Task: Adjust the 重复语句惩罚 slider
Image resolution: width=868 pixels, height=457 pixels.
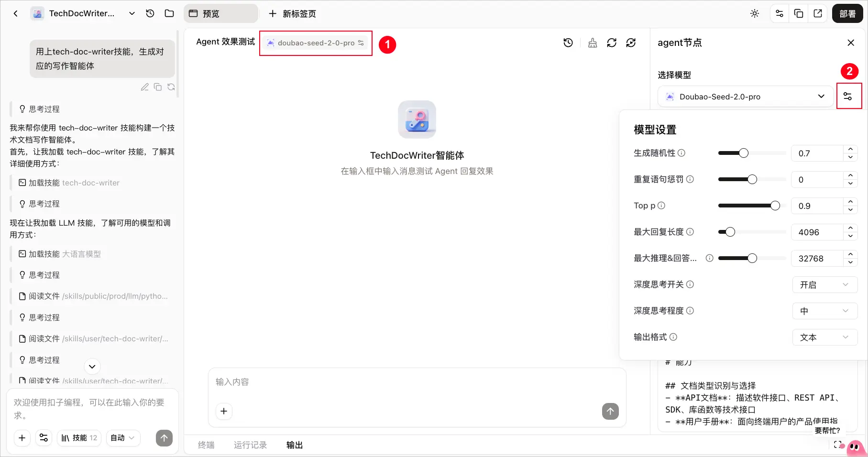Action: tap(752, 179)
